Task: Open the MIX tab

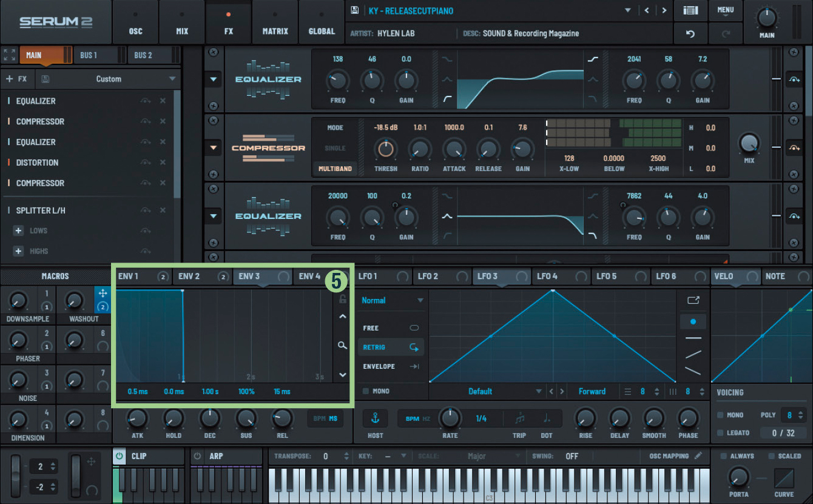Action: click(182, 22)
